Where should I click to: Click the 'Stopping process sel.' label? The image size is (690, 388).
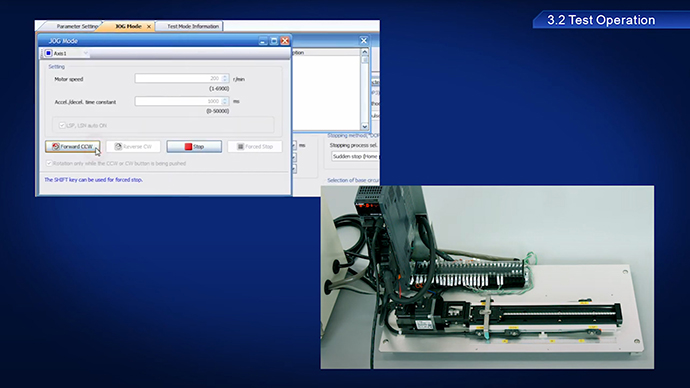tap(353, 145)
